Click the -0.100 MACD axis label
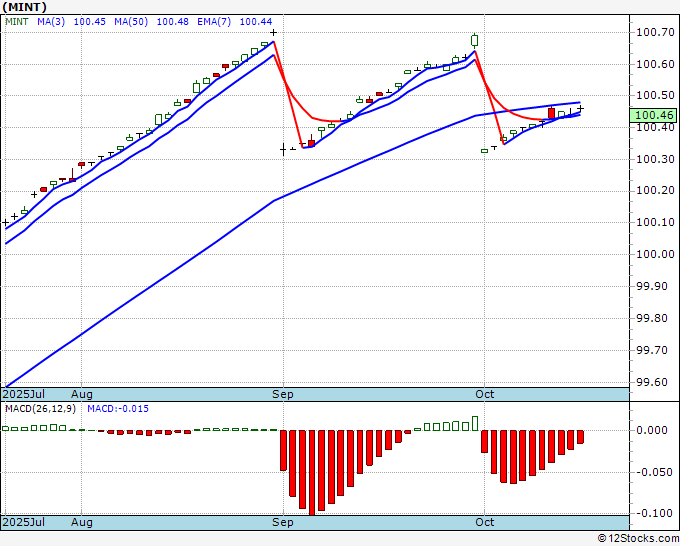Viewport: 680px width, 546px height. click(653, 513)
